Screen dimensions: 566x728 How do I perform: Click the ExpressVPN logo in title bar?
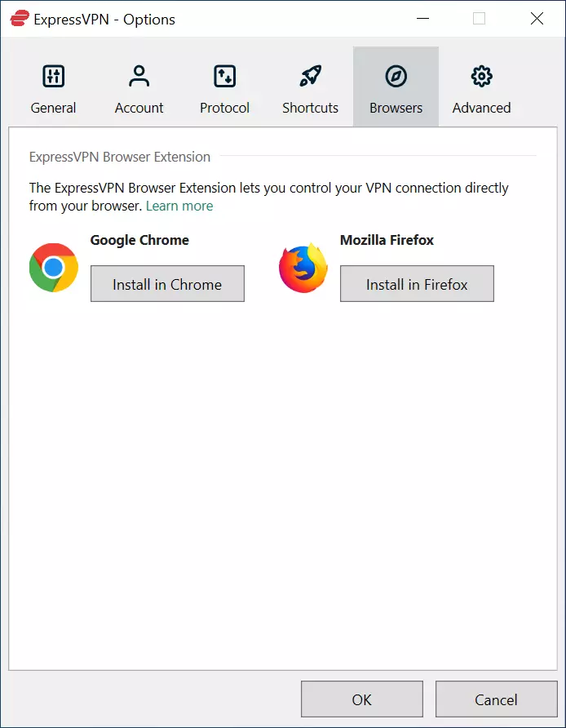20,19
